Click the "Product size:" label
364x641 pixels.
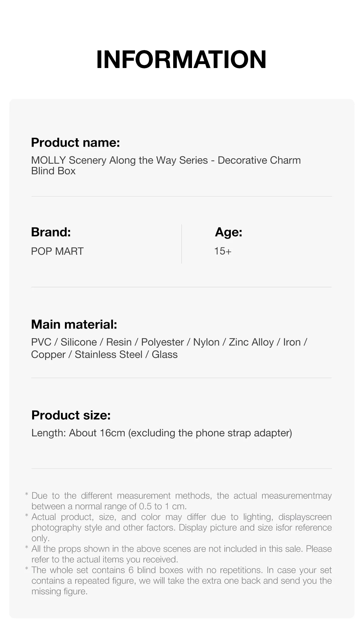[x=71, y=415]
